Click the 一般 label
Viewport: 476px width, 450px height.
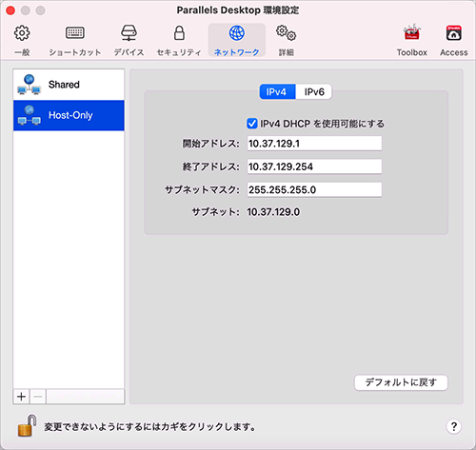(x=22, y=52)
